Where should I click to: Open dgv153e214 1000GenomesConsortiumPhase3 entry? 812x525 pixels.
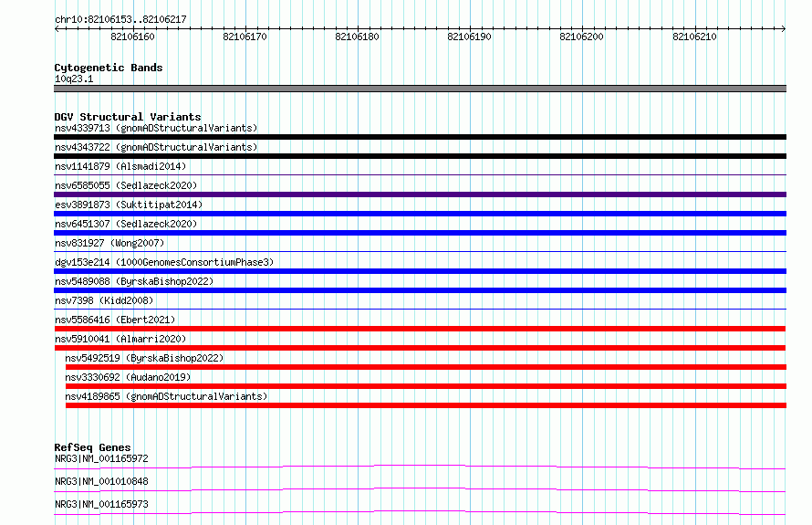click(164, 262)
